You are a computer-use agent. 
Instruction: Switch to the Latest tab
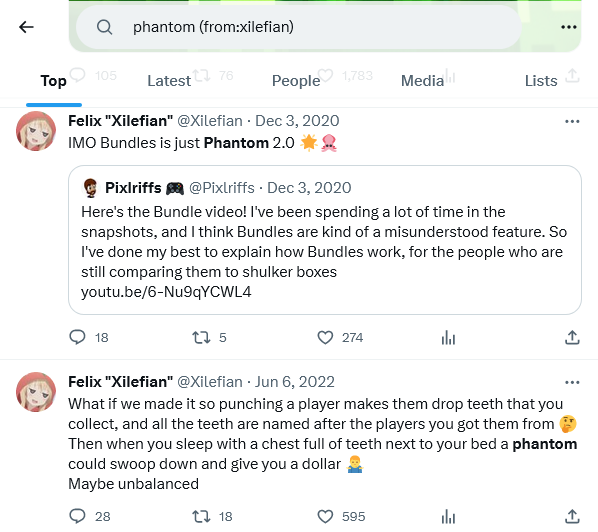pyautogui.click(x=169, y=81)
